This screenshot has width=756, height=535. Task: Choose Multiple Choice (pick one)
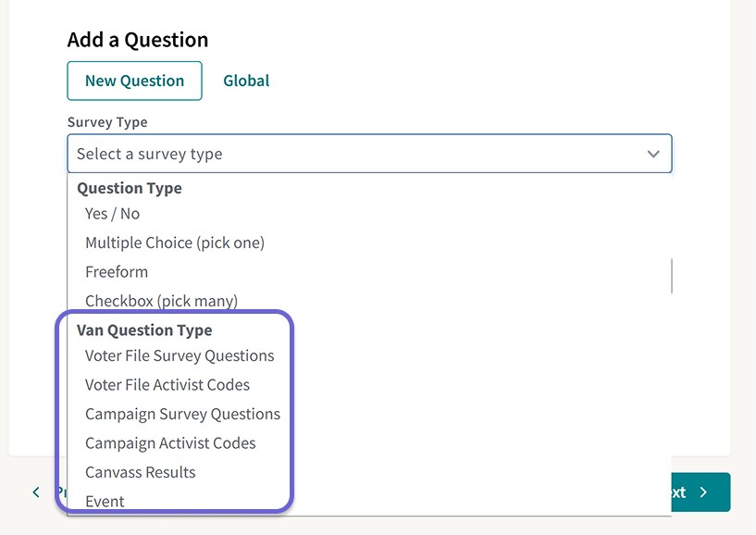[174, 243]
